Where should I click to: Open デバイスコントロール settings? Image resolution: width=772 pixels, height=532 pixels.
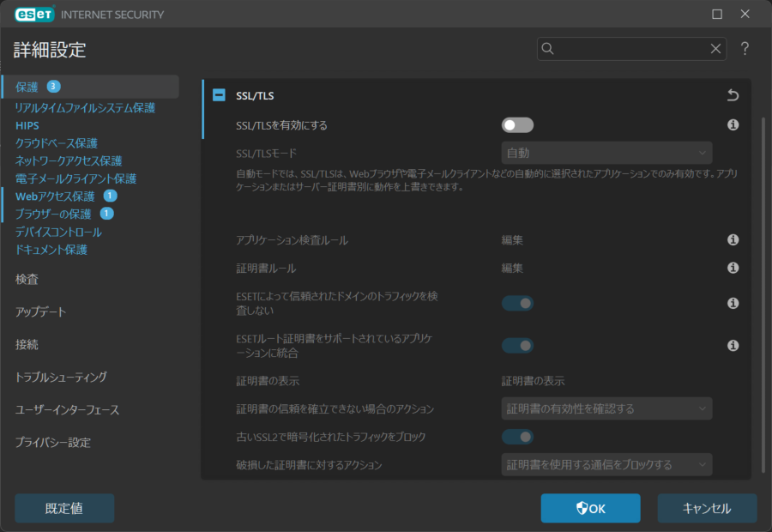tap(58, 232)
